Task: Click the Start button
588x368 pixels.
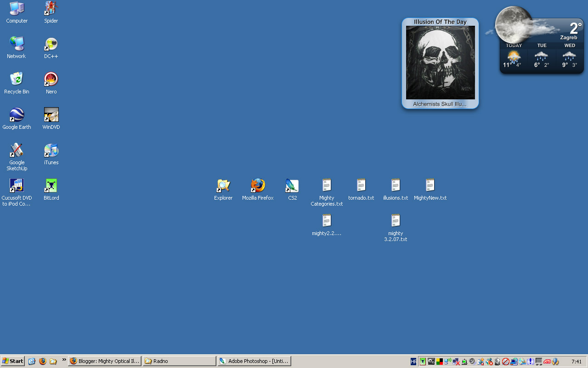Action: point(12,361)
